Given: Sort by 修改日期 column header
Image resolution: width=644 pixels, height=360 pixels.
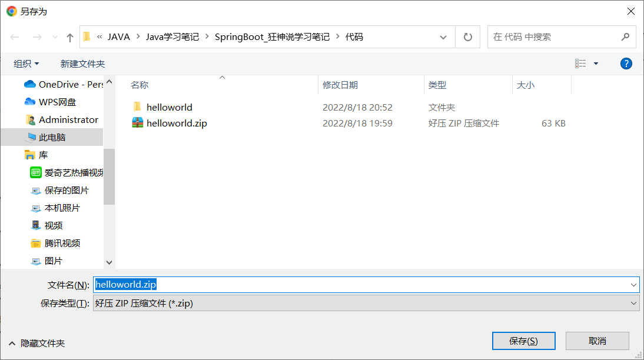Looking at the screenshot, I should 340,85.
